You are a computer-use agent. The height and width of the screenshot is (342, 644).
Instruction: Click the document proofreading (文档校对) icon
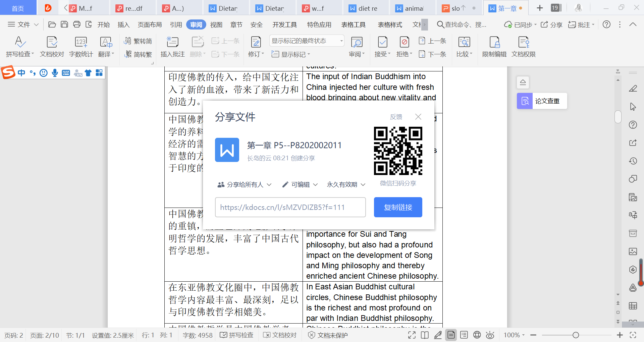pyautogui.click(x=52, y=43)
